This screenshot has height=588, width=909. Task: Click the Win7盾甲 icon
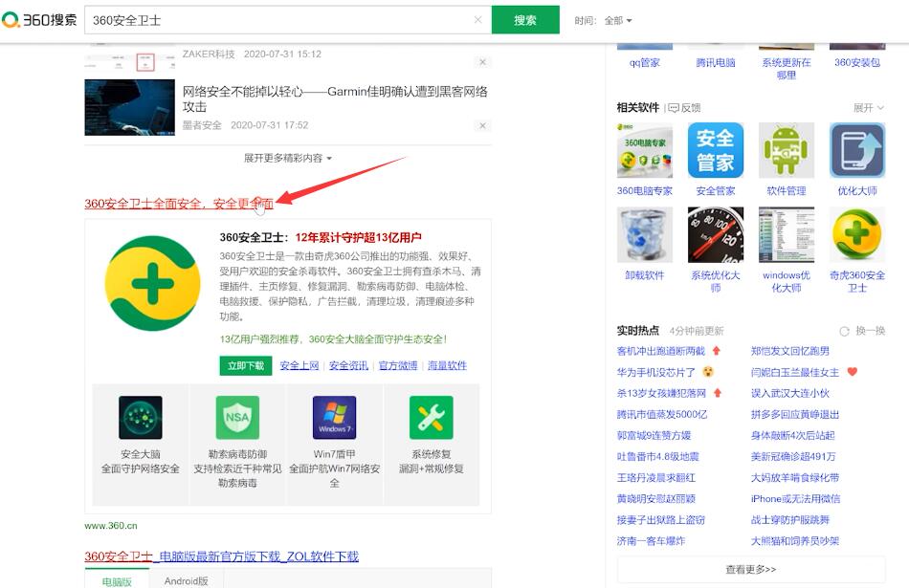click(334, 417)
